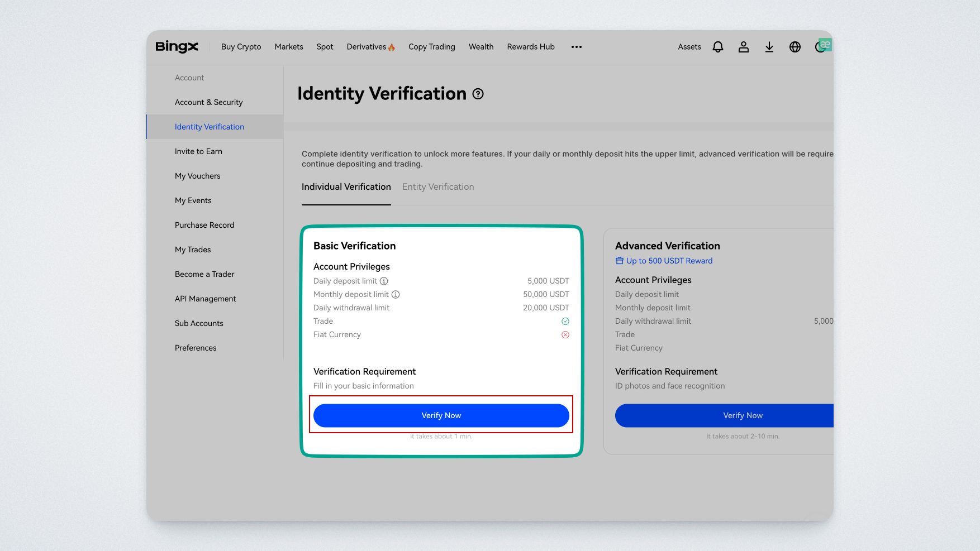This screenshot has height=551, width=980.
Task: Click the Daily deposit limit info icon
Action: [x=384, y=281]
